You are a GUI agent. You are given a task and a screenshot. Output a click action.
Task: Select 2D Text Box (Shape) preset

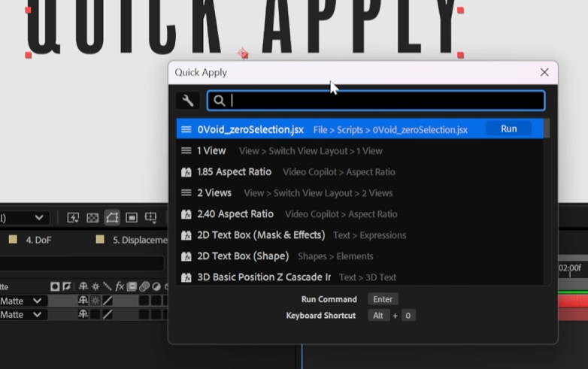pos(359,256)
